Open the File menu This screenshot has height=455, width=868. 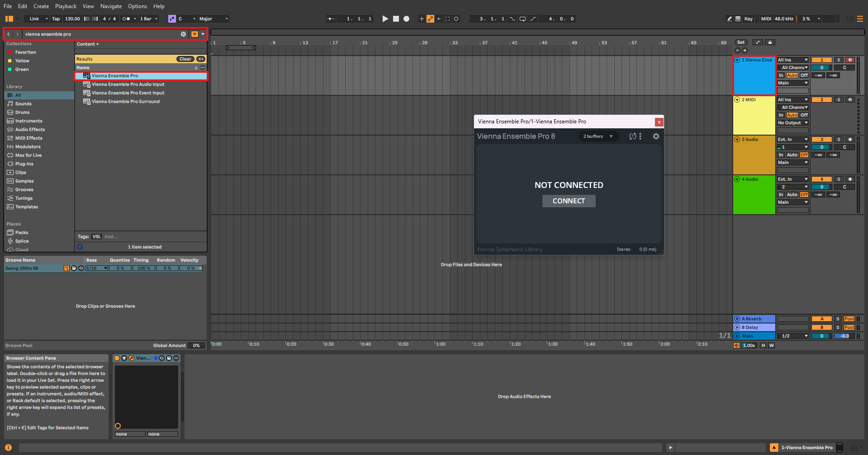coord(8,6)
